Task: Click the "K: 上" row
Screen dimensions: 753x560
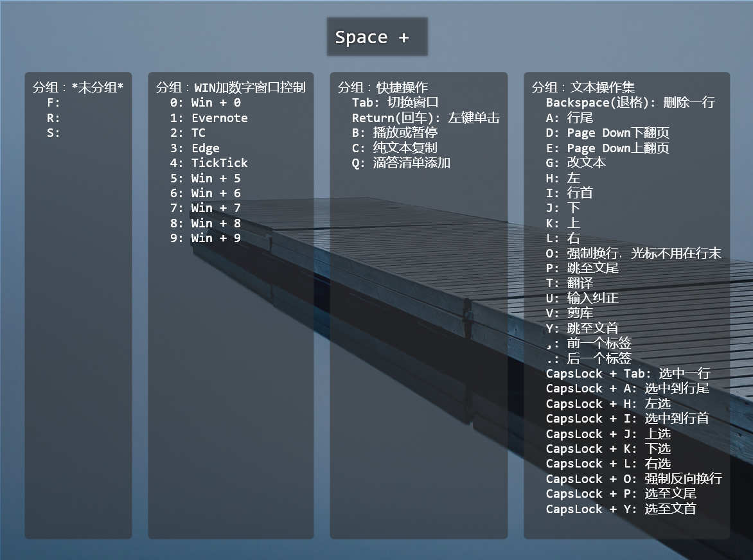Action: (x=563, y=223)
